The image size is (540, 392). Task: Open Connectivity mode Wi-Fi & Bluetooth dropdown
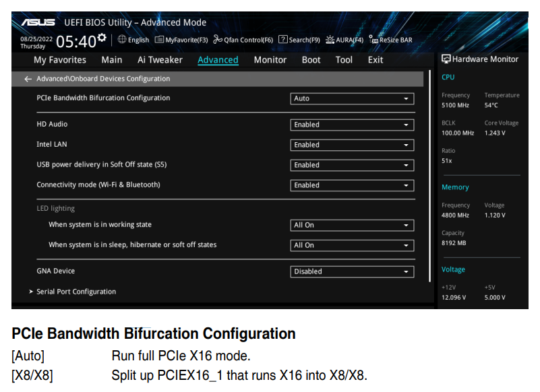click(352, 185)
